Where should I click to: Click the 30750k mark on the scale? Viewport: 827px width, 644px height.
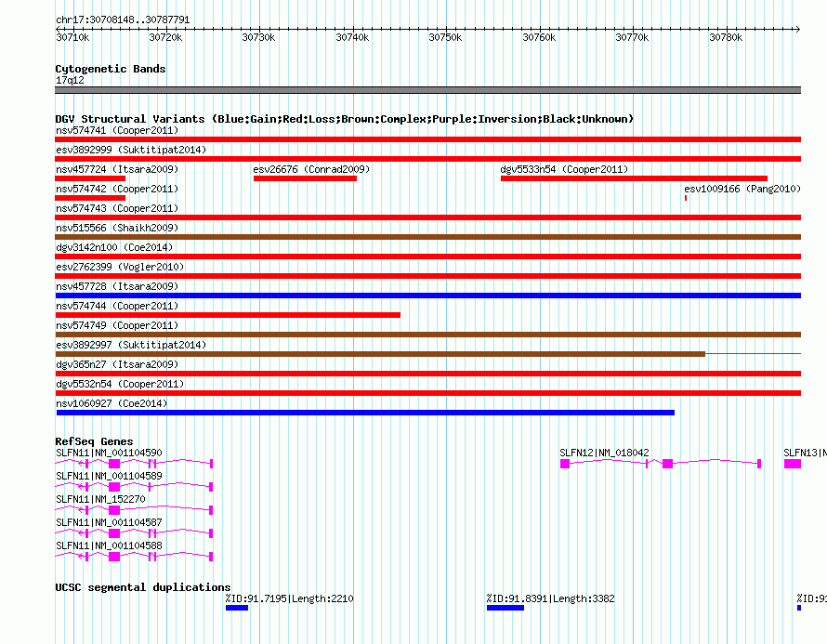coord(445,37)
